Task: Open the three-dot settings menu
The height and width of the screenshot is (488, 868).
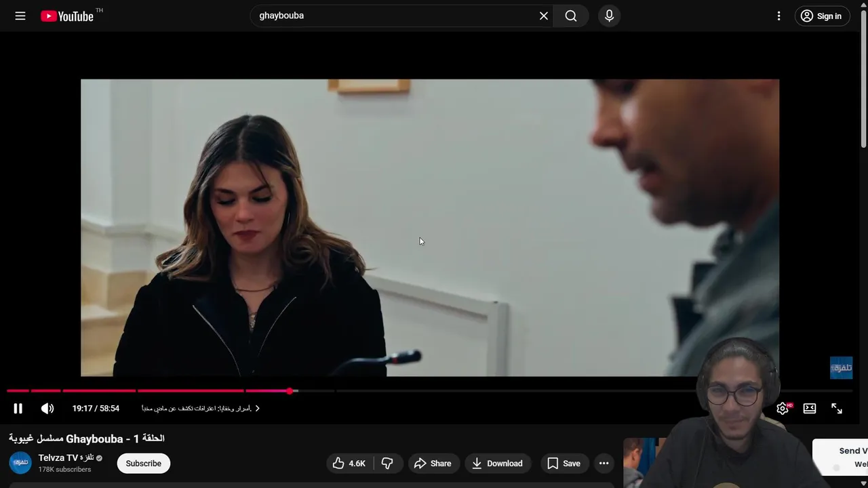Action: [x=778, y=16]
